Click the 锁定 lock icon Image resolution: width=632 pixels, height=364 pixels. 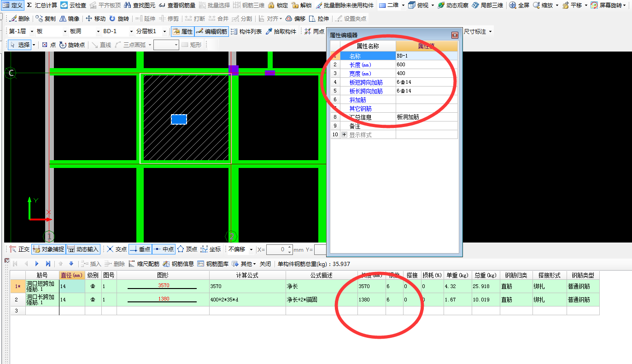click(278, 5)
